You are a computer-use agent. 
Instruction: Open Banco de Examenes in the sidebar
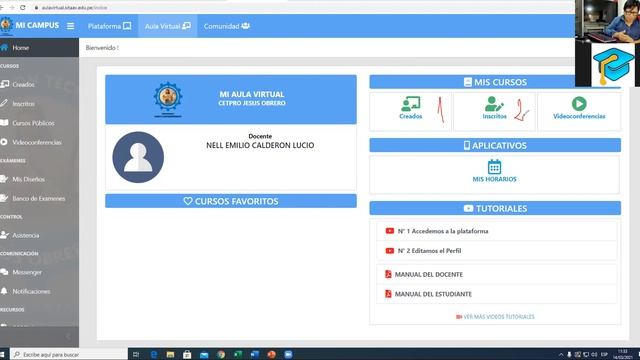click(39, 198)
